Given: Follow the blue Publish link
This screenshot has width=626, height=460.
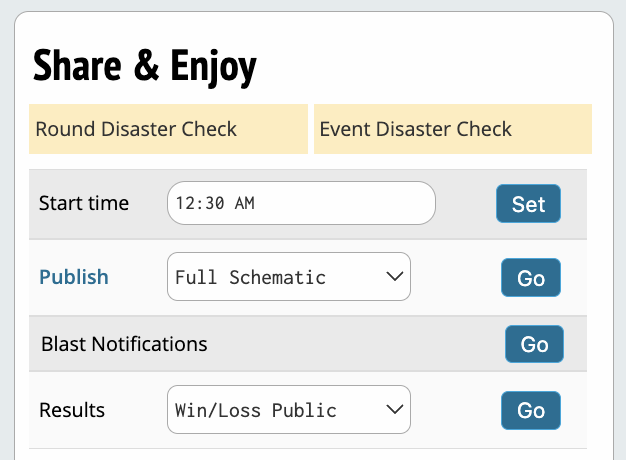Looking at the screenshot, I should tap(74, 277).
